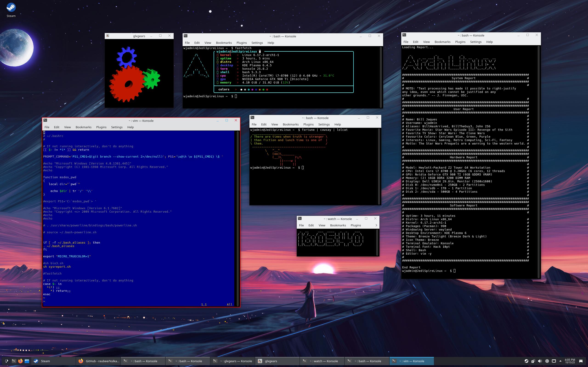
Task: Launch Firefox from the pinned taskbar icon
Action: click(x=20, y=361)
